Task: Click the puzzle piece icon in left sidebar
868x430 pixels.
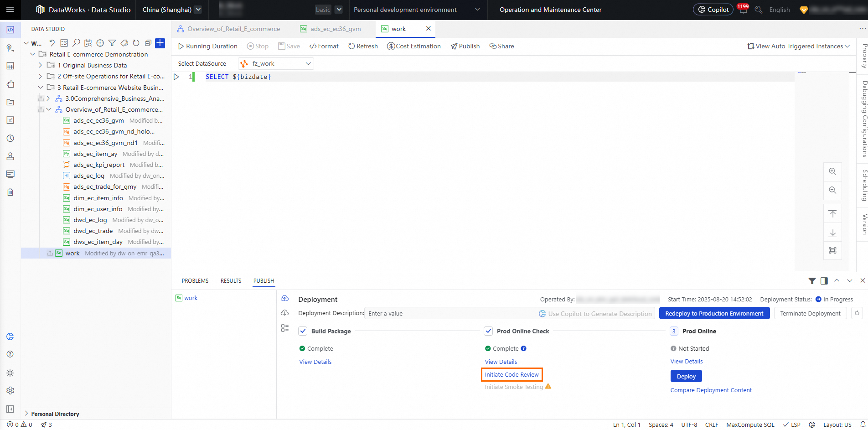Action: tap(10, 84)
